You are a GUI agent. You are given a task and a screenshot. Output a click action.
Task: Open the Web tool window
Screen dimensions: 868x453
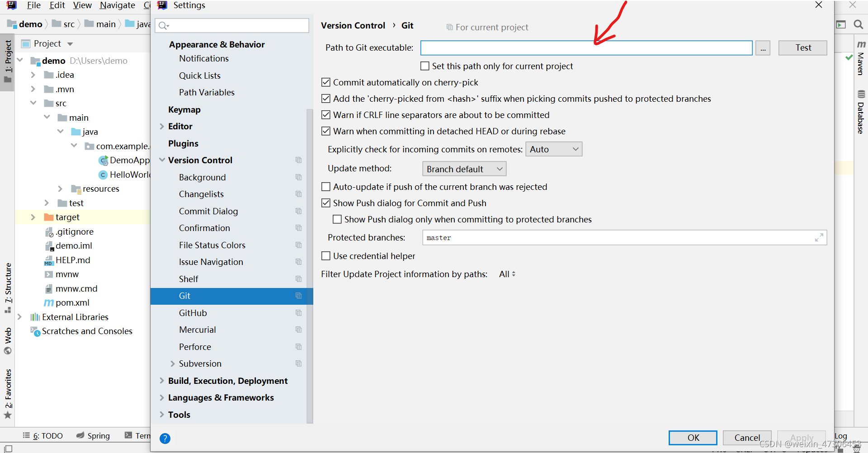click(x=8, y=341)
